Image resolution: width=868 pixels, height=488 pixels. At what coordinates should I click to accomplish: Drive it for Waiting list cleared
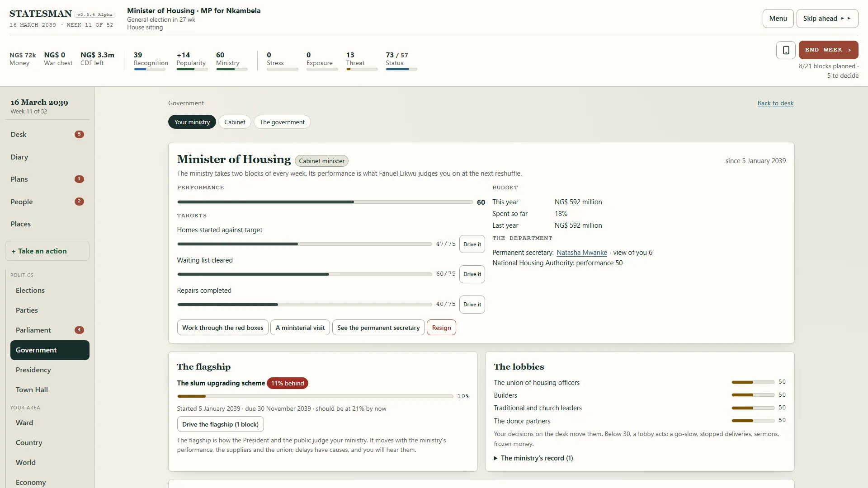(x=472, y=274)
